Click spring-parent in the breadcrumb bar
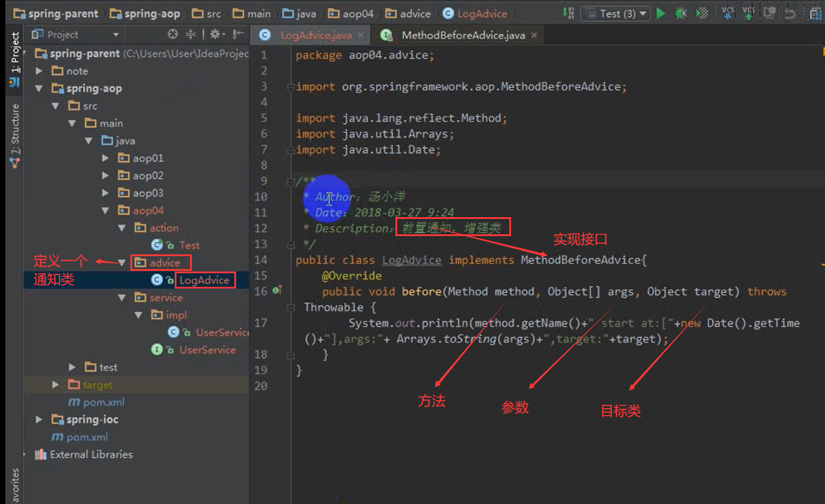The image size is (825, 504). (x=55, y=13)
